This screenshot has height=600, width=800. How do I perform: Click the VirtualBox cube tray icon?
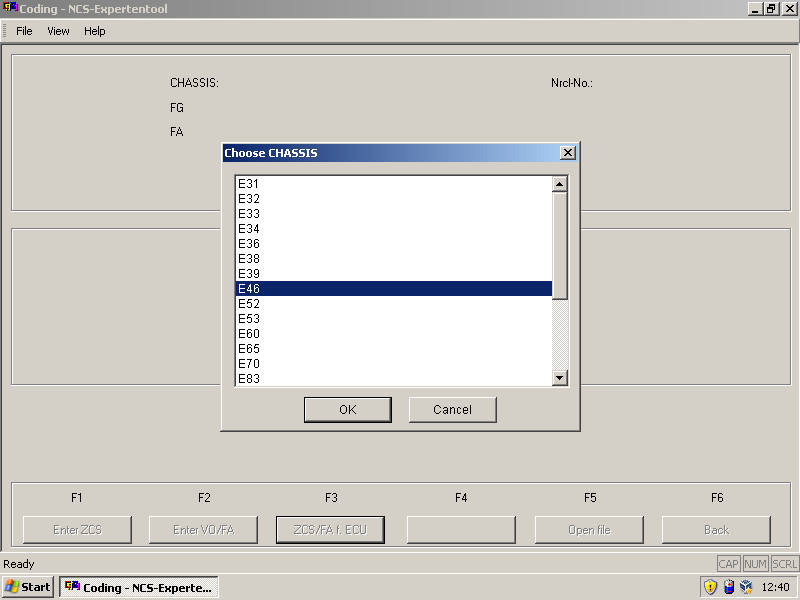746,587
